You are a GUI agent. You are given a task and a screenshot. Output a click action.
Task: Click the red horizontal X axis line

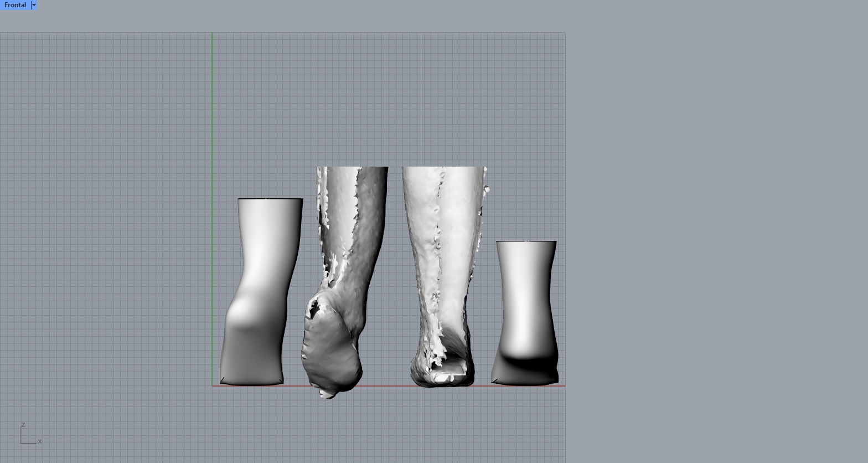[387, 386]
